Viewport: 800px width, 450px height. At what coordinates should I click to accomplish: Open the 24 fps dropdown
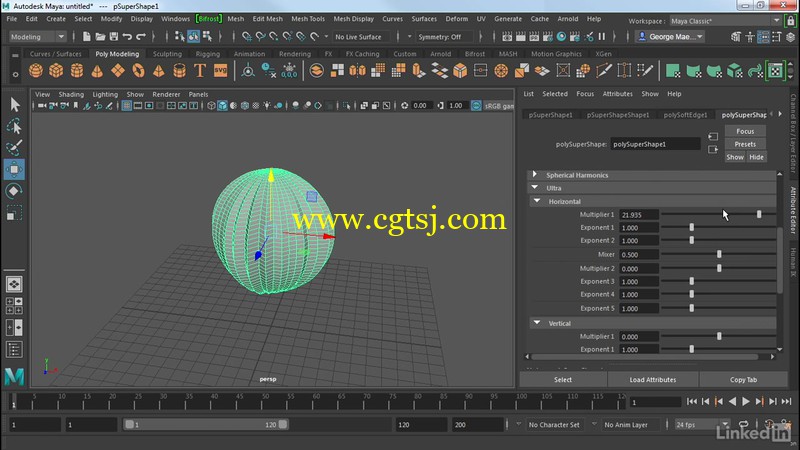(702, 424)
